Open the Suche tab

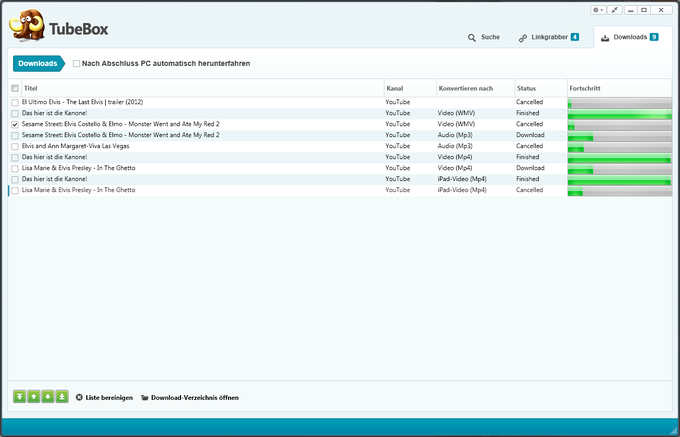coord(484,37)
